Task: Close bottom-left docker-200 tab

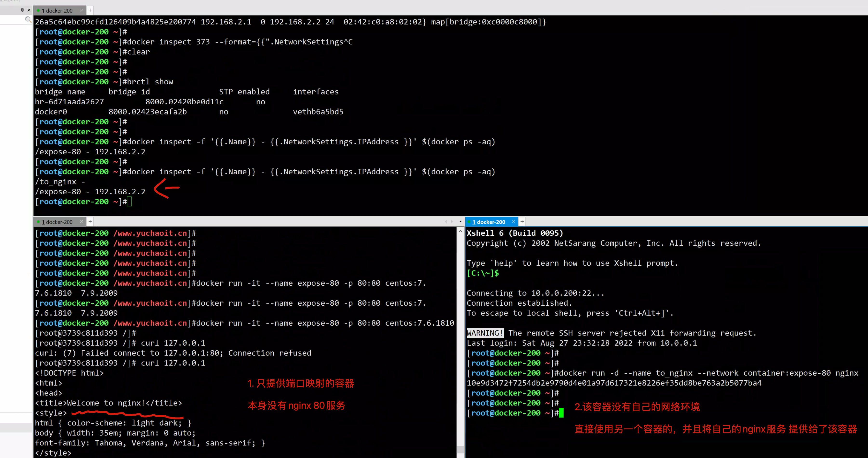Action: tap(81, 222)
